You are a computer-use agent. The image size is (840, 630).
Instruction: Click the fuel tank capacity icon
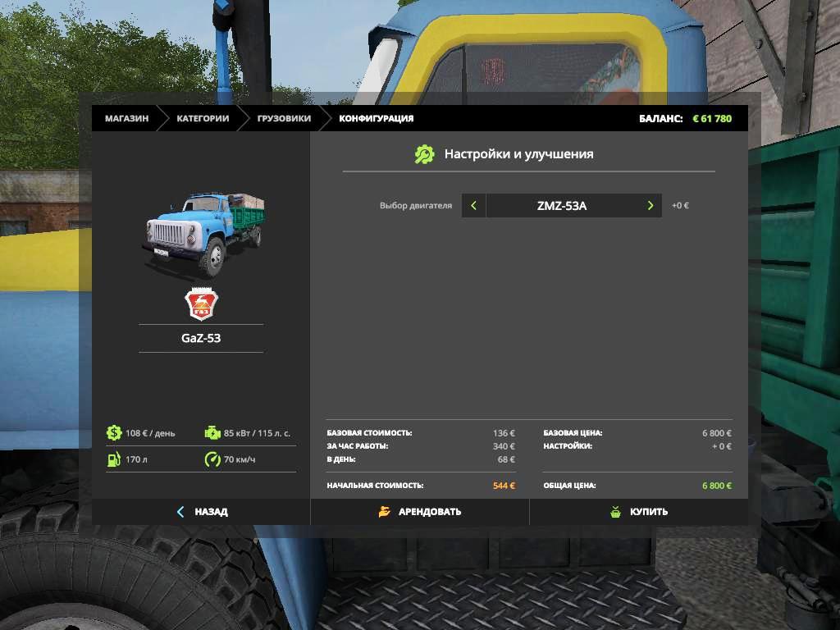pos(114,459)
